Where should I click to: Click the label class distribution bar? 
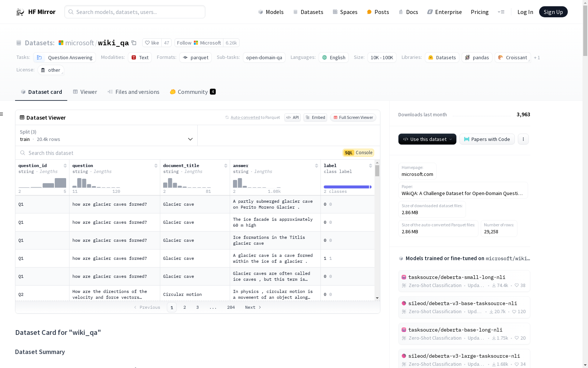(348, 187)
